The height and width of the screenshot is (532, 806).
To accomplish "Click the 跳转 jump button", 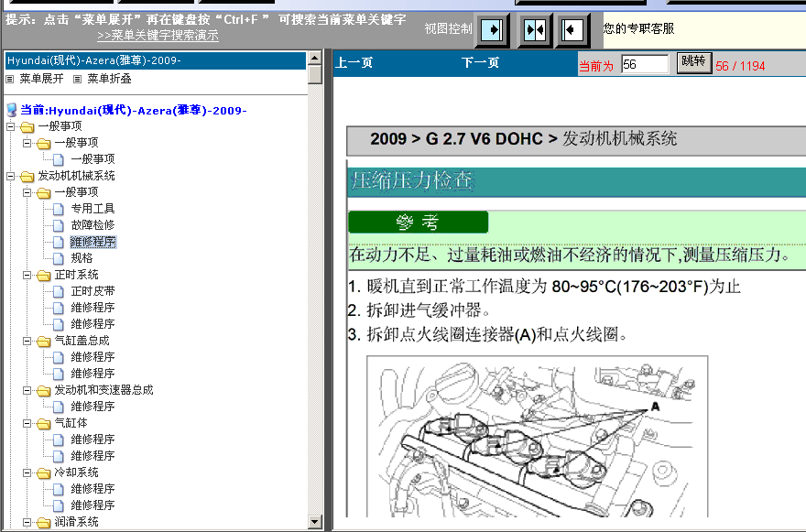I will pos(693,62).
